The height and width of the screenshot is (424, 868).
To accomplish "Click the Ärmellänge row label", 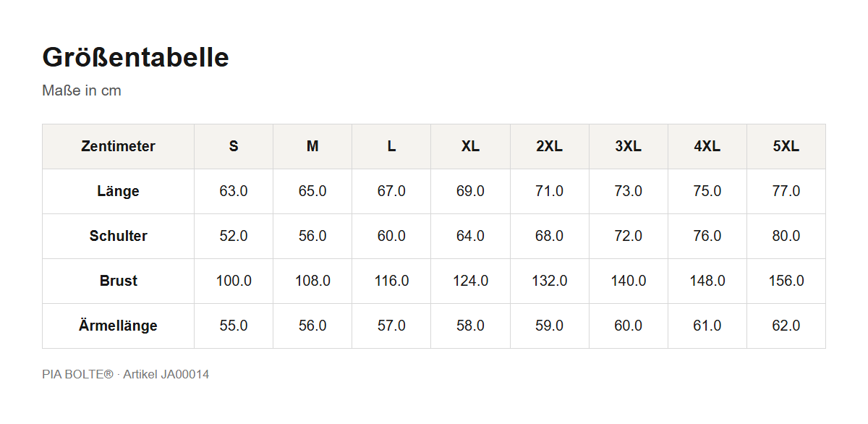I will click(118, 326).
